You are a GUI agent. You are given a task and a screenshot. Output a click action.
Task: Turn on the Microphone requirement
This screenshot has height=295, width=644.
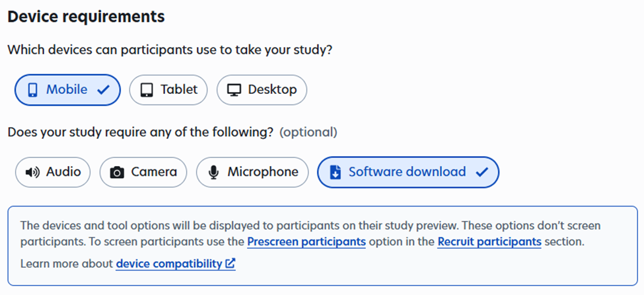252,172
